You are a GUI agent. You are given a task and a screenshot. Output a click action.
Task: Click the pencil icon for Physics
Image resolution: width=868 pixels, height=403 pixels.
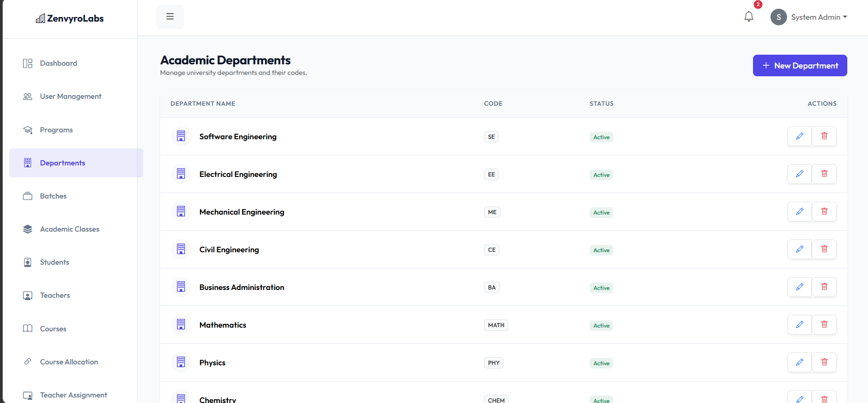click(x=799, y=363)
